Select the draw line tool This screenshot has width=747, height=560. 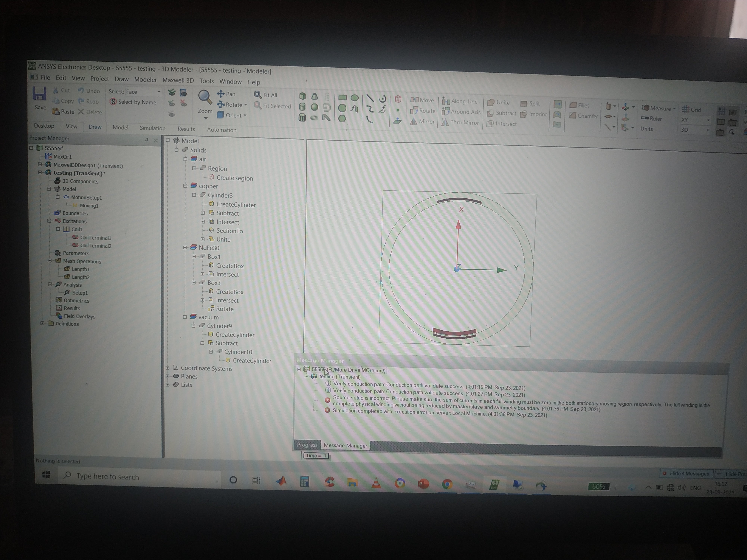coord(370,98)
